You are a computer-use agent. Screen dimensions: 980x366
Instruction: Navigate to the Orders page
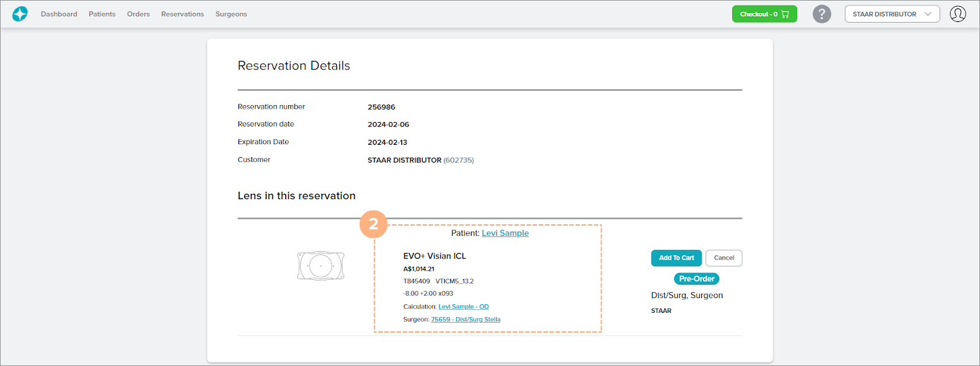point(138,14)
